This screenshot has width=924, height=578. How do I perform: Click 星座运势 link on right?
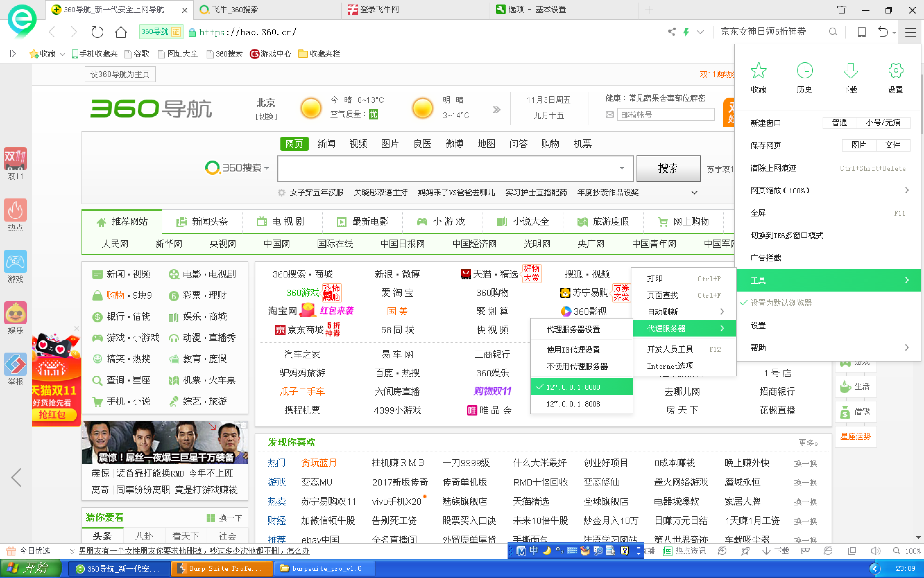pyautogui.click(x=855, y=437)
